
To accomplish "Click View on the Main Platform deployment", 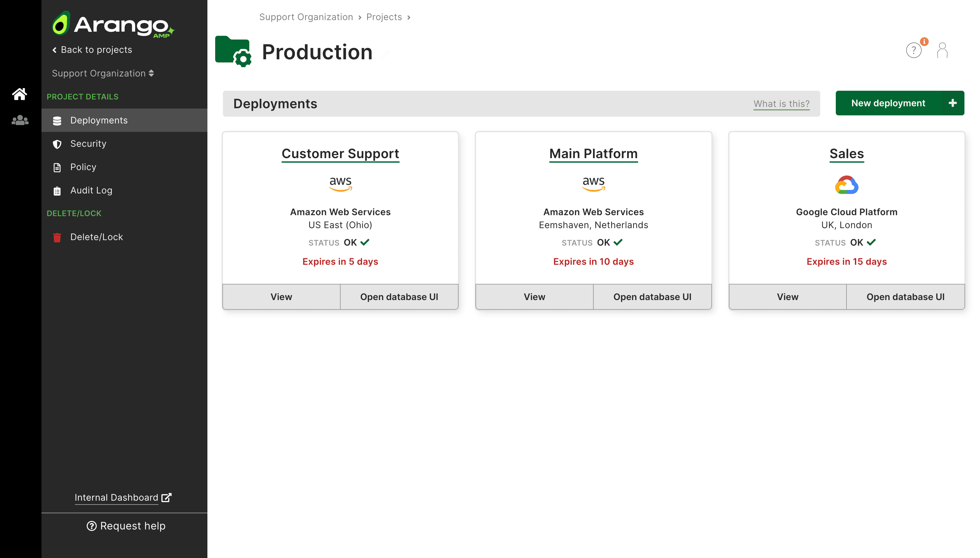I will [x=534, y=296].
